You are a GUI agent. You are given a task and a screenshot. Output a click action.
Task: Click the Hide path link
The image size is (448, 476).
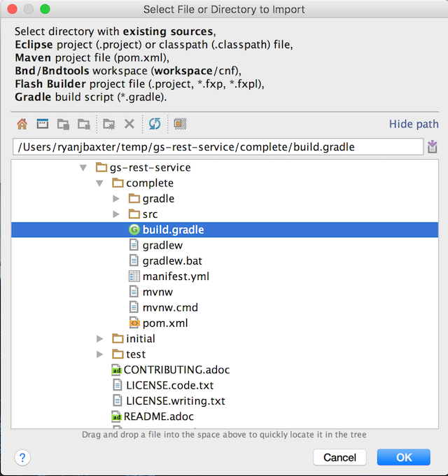(x=414, y=124)
